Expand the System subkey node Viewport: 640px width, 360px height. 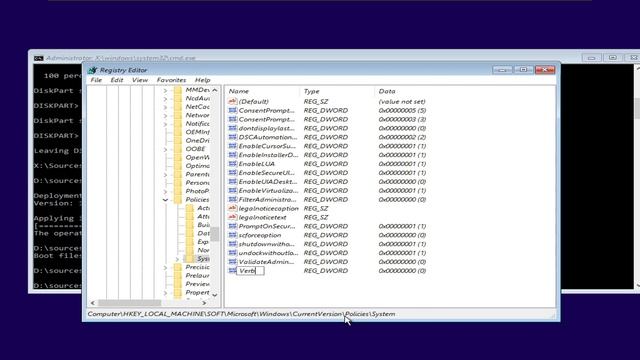click(178, 259)
